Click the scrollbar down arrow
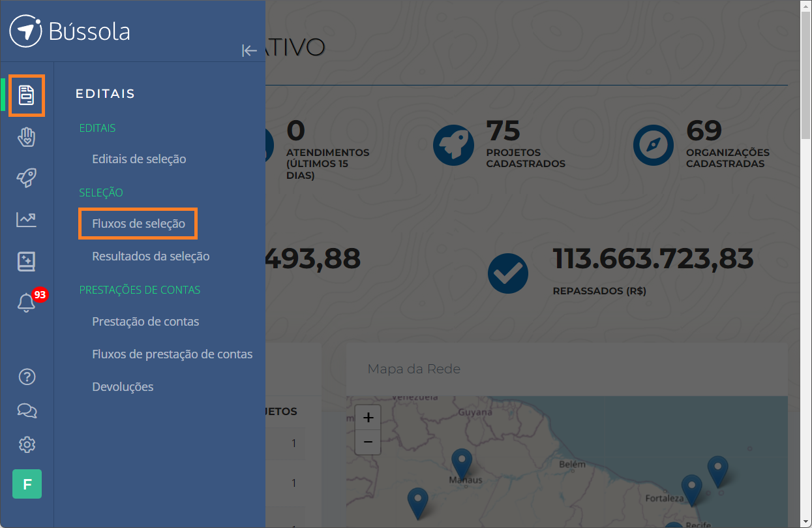 coord(806,521)
